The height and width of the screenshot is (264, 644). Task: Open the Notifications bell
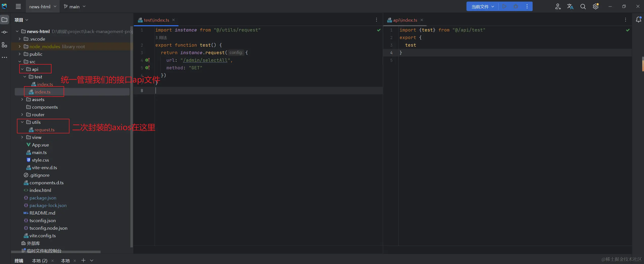coord(638,20)
